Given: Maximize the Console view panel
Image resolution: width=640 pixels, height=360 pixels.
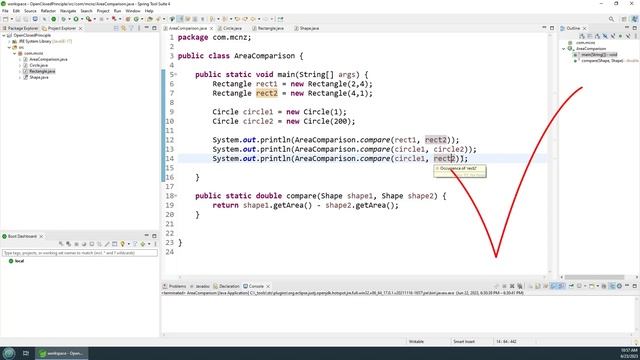Looking at the screenshot, I should [634, 286].
